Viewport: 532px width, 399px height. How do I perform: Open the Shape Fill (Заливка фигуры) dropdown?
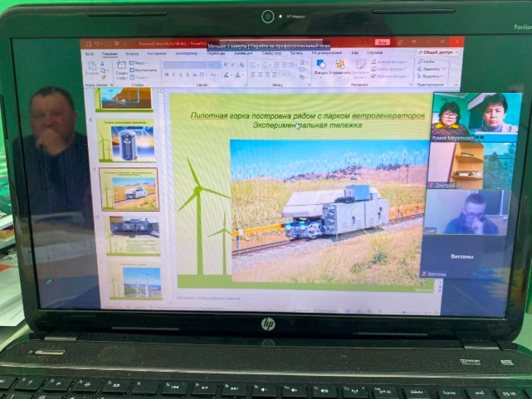click(x=390, y=62)
